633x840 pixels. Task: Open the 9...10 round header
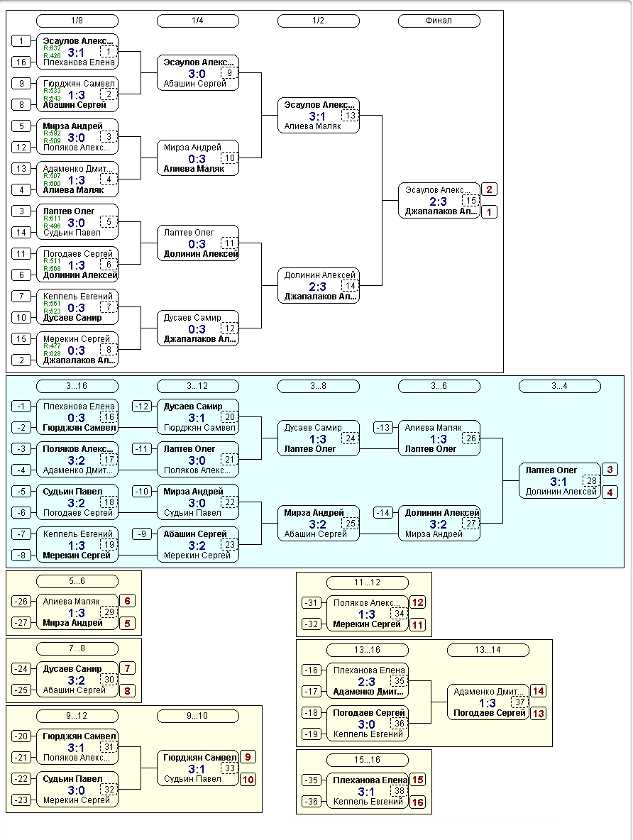[198, 717]
